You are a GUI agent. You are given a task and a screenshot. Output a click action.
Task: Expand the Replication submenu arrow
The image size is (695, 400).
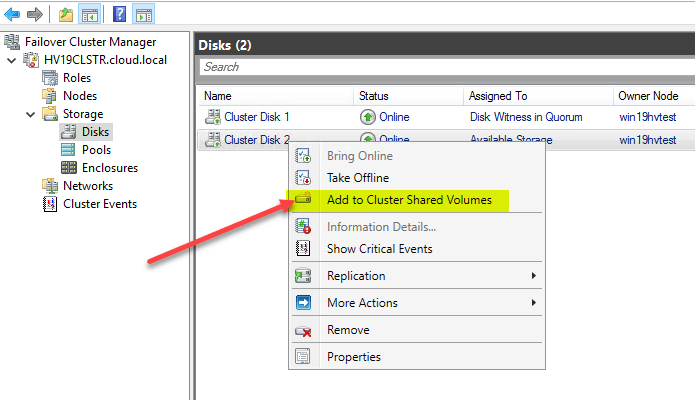coord(534,276)
